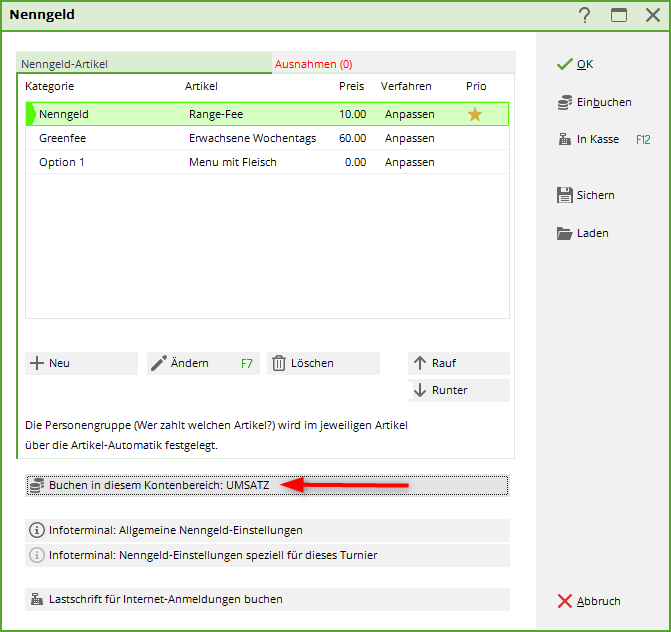Open help via the question mark icon
This screenshot has height=632, width=671.
(585, 15)
